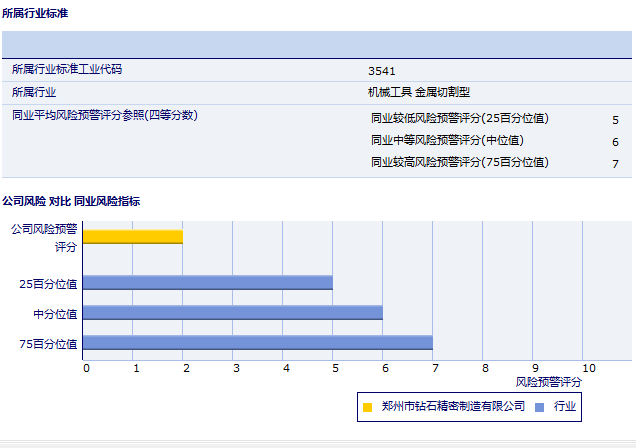Click the blue 中分位值 bar in chart
The width and height of the screenshot is (636, 448).
232,313
